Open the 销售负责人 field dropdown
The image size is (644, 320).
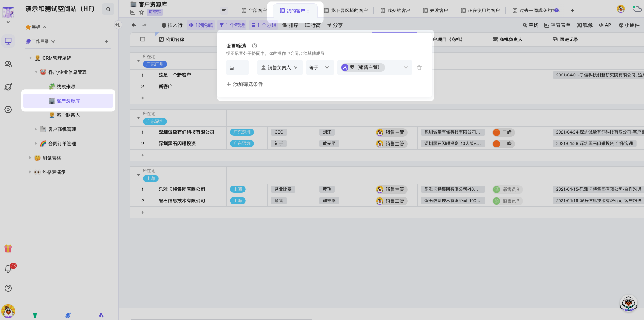click(280, 67)
